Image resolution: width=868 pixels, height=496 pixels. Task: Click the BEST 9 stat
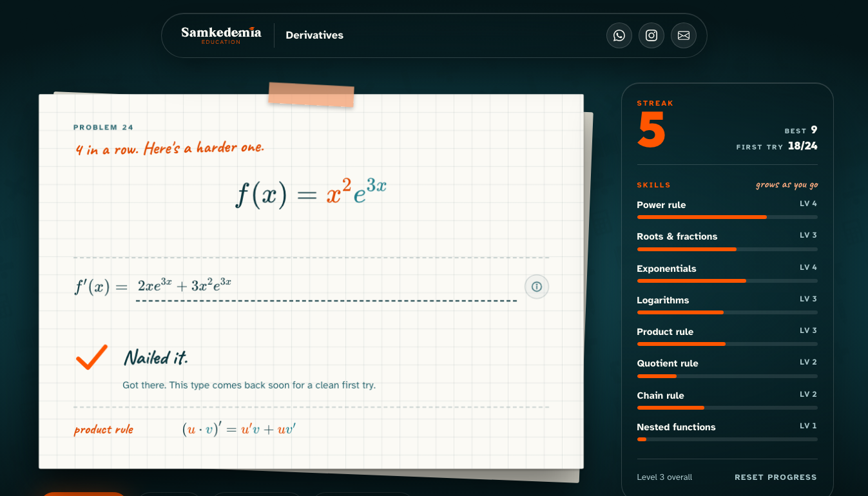tap(801, 130)
